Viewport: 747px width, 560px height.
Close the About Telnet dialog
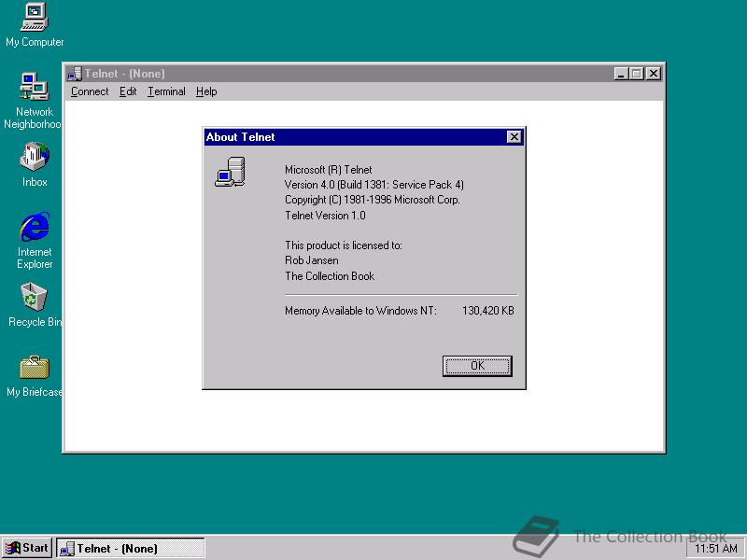(514, 137)
